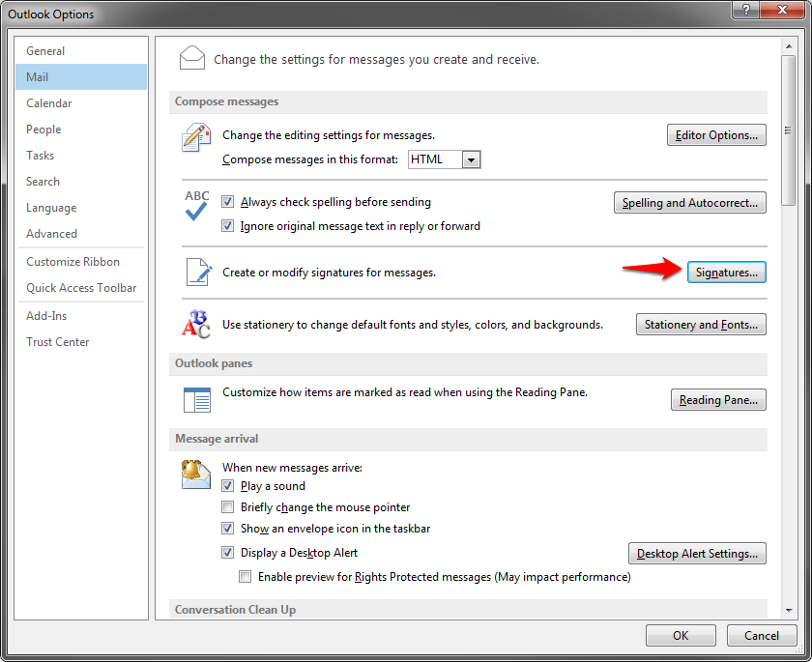Select the Mail category
The width and height of the screenshot is (812, 662).
point(81,76)
